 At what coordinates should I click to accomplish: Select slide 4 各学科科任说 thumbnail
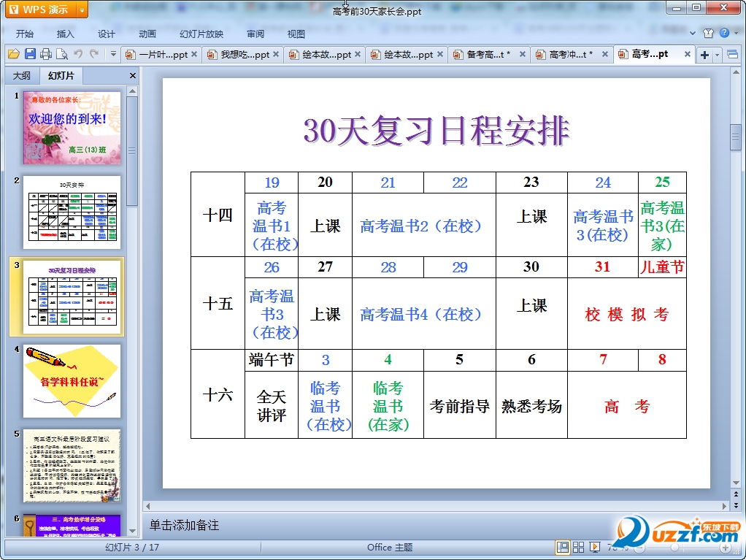72,381
